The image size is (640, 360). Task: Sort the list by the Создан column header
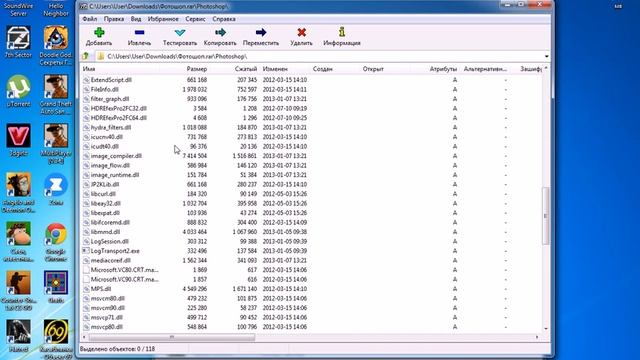point(322,69)
